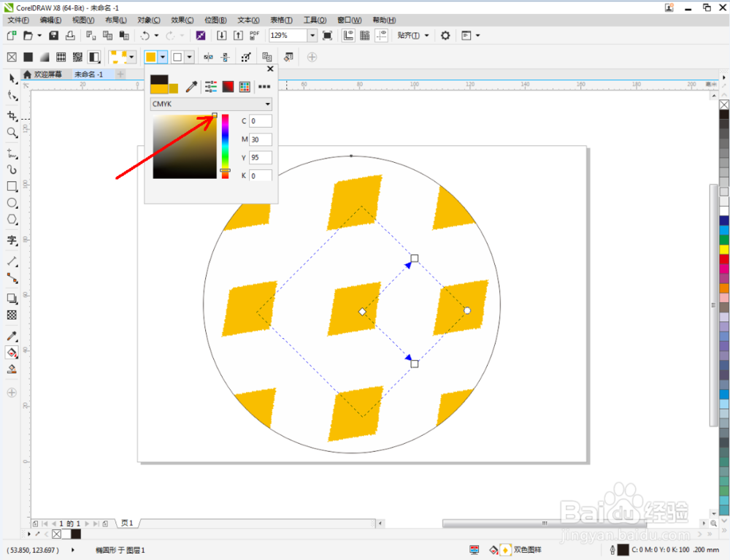
Task: Open the zoom level 129% dropdown
Action: pyautogui.click(x=312, y=35)
